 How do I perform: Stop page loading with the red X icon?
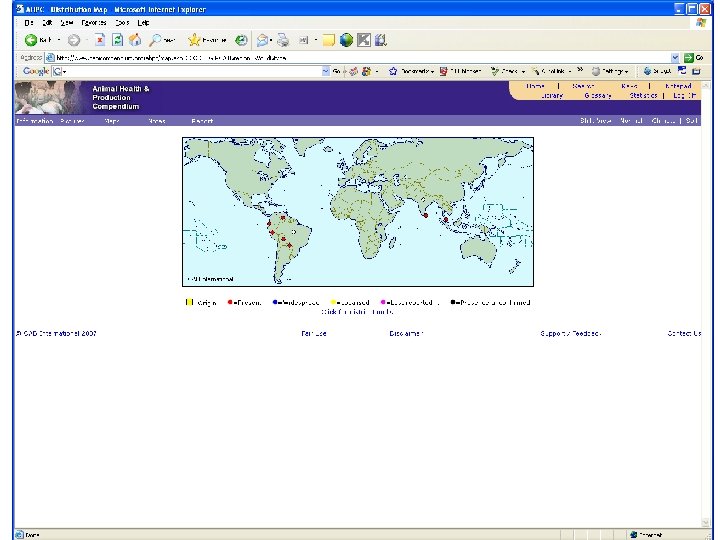[x=100, y=40]
